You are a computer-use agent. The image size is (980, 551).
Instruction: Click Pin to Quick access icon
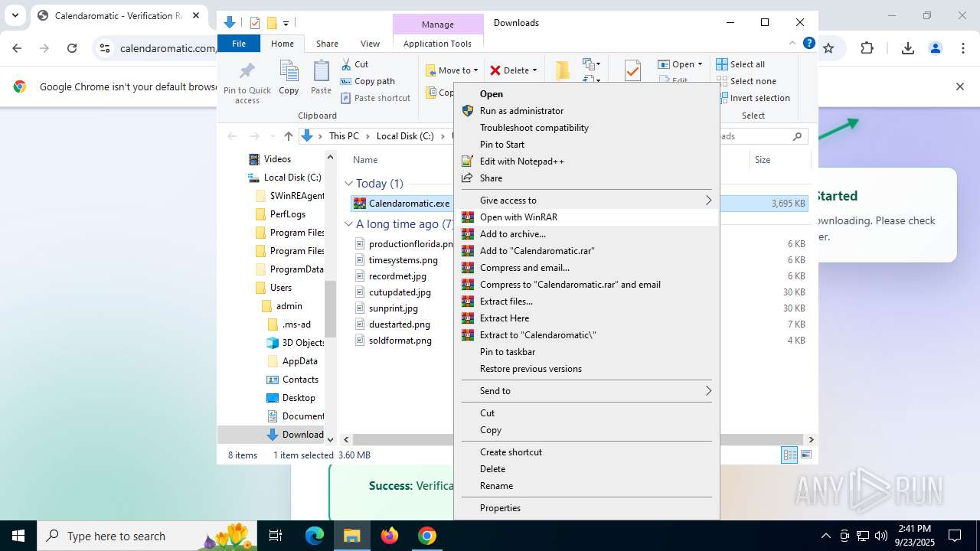pyautogui.click(x=247, y=82)
